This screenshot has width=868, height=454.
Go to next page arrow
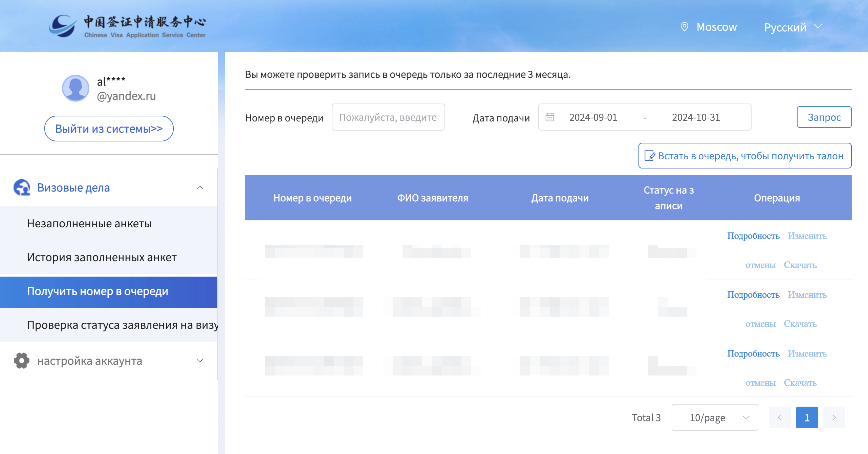coord(834,417)
